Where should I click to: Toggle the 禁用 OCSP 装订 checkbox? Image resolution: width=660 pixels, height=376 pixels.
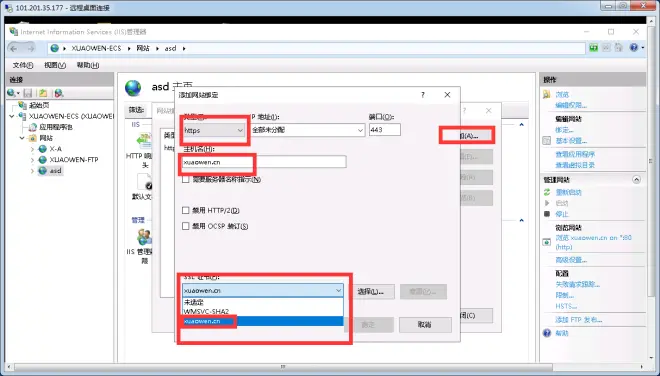tap(186, 226)
